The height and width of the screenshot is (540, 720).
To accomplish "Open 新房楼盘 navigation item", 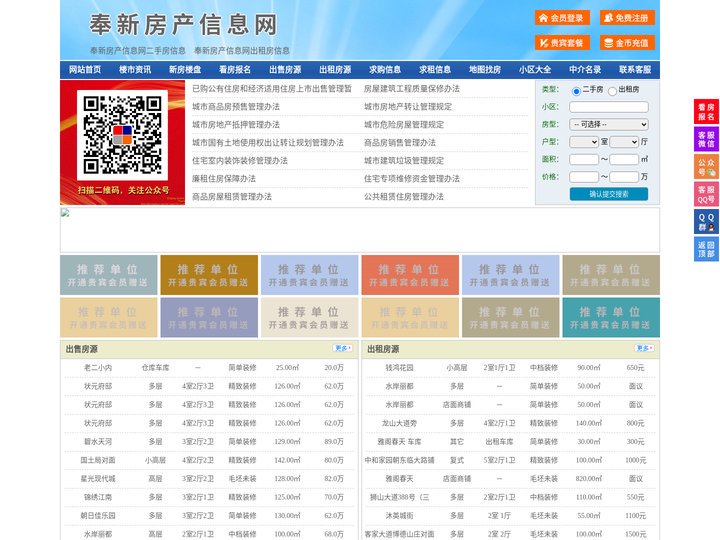I will 185,70.
